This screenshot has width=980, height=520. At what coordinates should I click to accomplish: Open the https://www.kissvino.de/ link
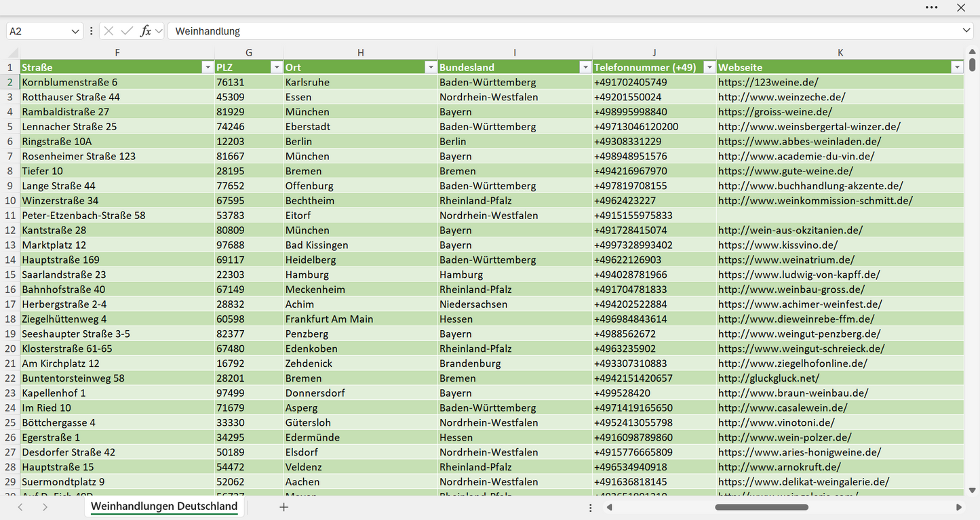coord(778,245)
